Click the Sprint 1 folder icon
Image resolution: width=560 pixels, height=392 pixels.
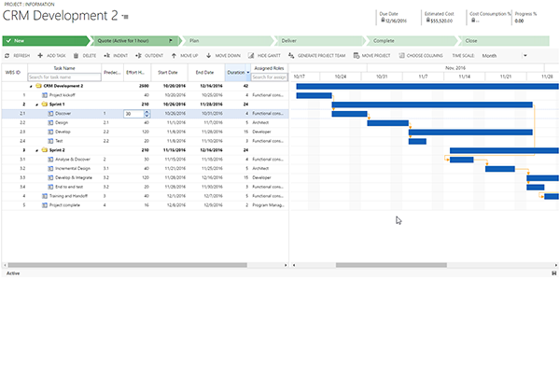(x=45, y=105)
